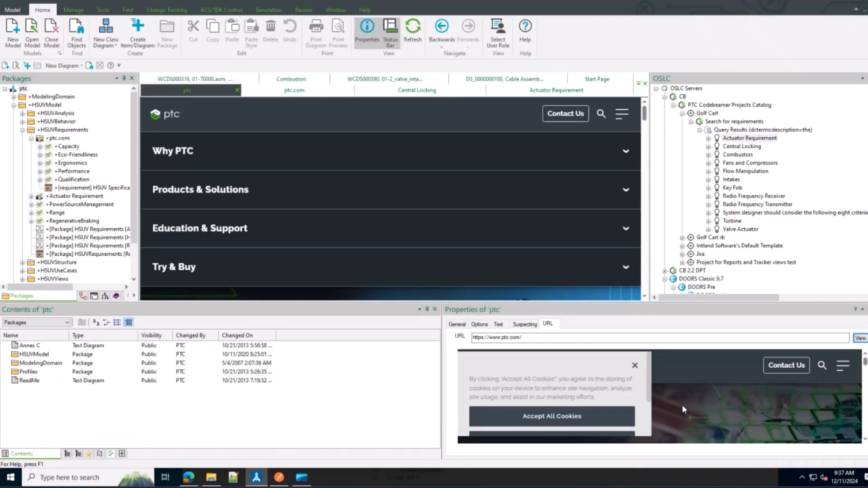Click the Print Preview icon

tap(338, 33)
